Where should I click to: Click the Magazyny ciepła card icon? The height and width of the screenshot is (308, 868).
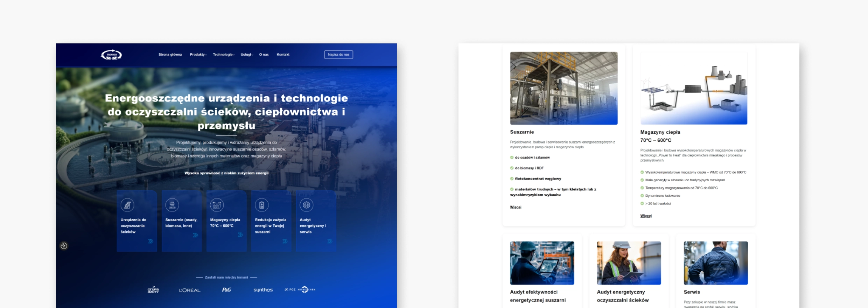click(217, 205)
